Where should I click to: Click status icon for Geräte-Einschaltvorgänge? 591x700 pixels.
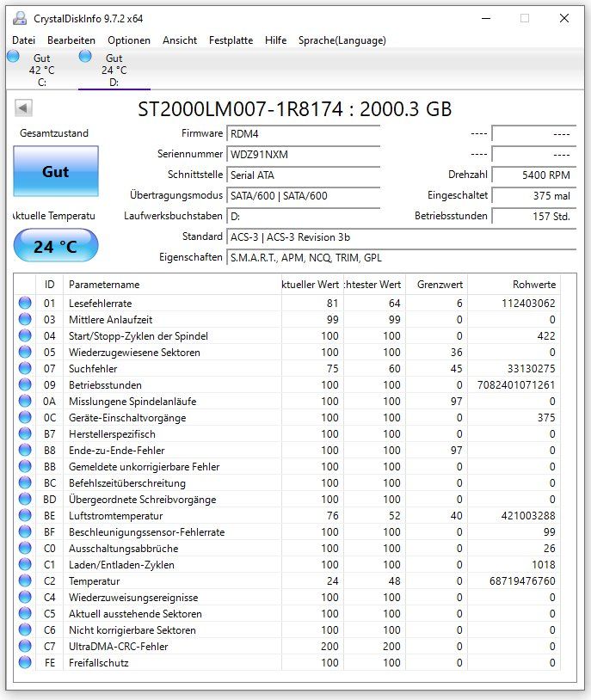pos(25,417)
